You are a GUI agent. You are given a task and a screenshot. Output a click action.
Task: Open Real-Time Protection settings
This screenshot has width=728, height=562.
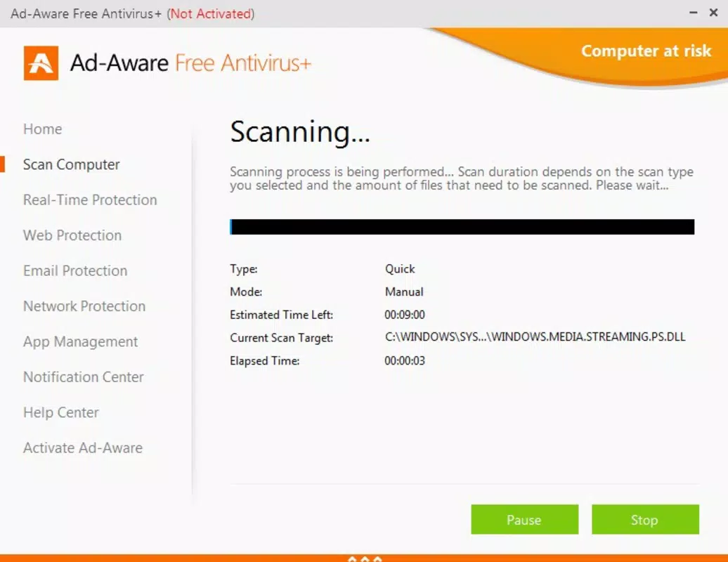90,200
